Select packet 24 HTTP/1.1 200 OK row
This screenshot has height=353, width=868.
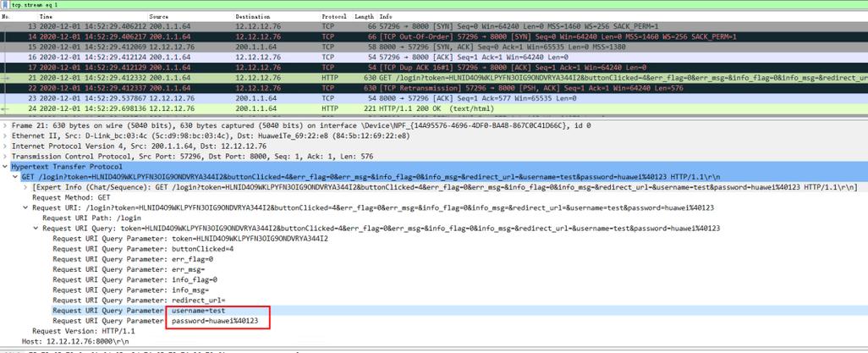(x=434, y=108)
